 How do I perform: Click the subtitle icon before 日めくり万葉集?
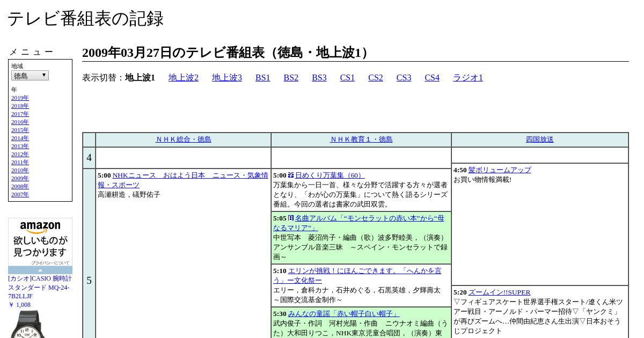point(291,175)
